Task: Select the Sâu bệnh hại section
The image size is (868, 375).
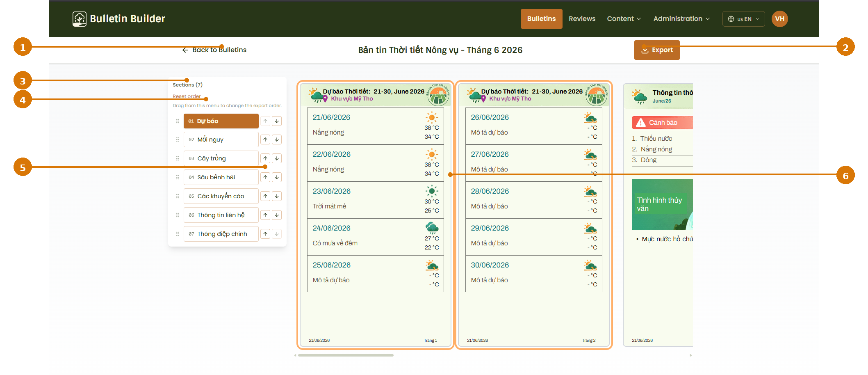Action: point(221,177)
